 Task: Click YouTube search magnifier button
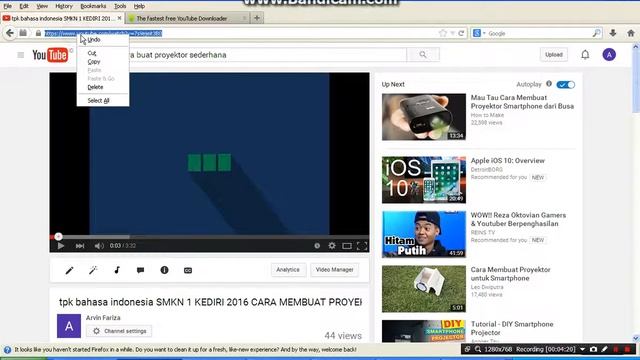click(423, 55)
